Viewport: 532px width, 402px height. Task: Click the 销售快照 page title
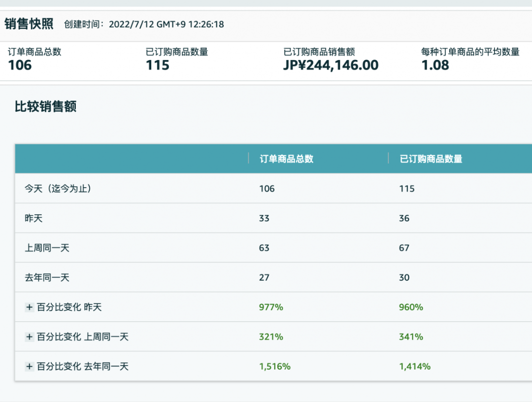point(29,24)
